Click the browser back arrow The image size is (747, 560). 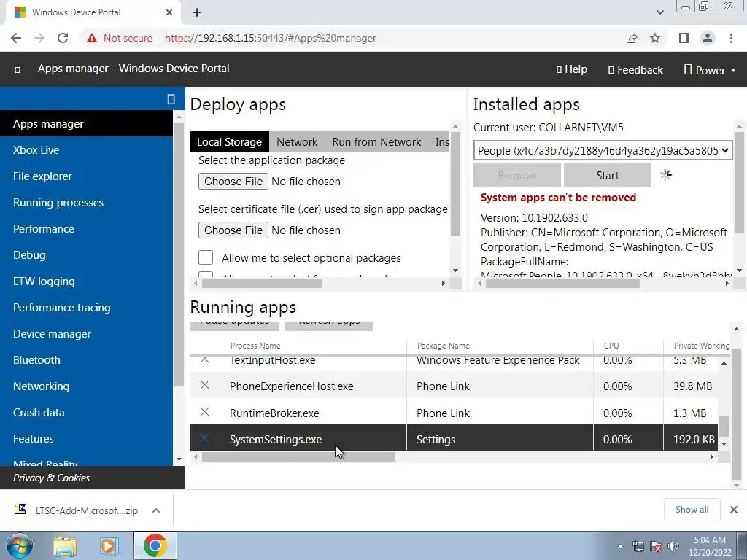pos(16,38)
